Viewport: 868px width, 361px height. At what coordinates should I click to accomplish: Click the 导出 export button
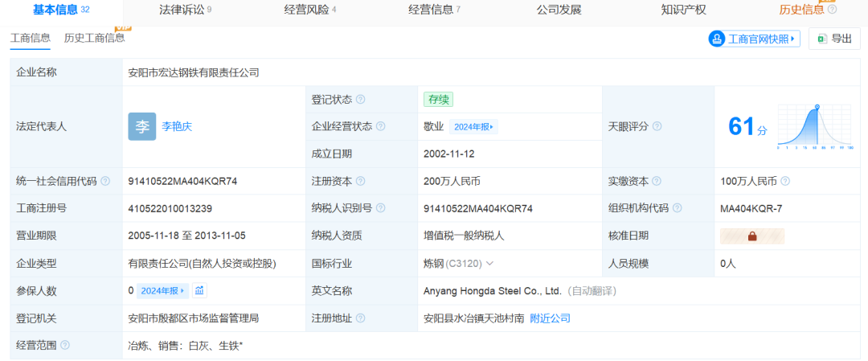click(834, 39)
